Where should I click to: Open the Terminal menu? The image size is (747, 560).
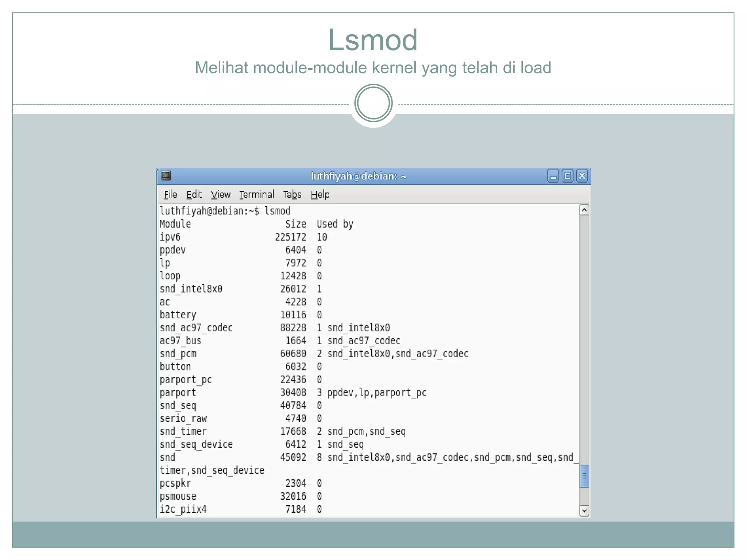point(257,195)
